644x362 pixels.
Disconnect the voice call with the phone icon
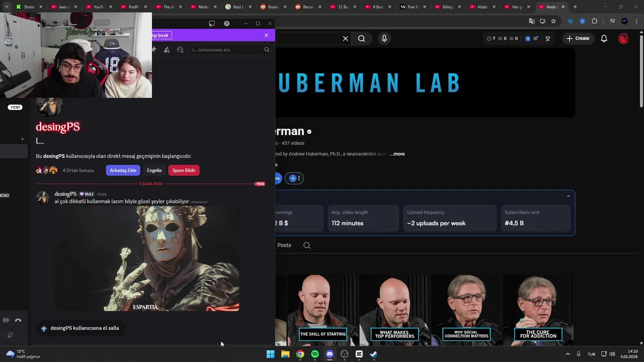18,320
